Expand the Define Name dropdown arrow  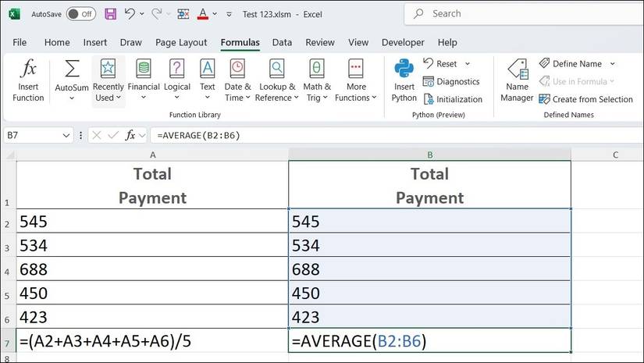(613, 64)
